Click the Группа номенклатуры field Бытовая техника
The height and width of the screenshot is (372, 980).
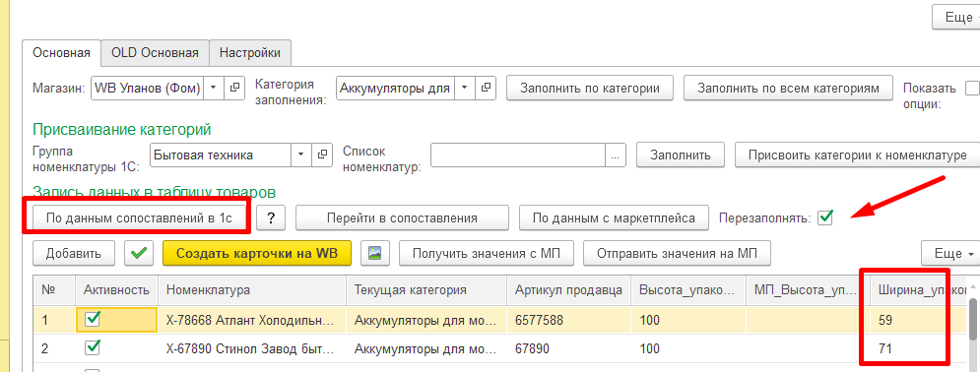(221, 155)
